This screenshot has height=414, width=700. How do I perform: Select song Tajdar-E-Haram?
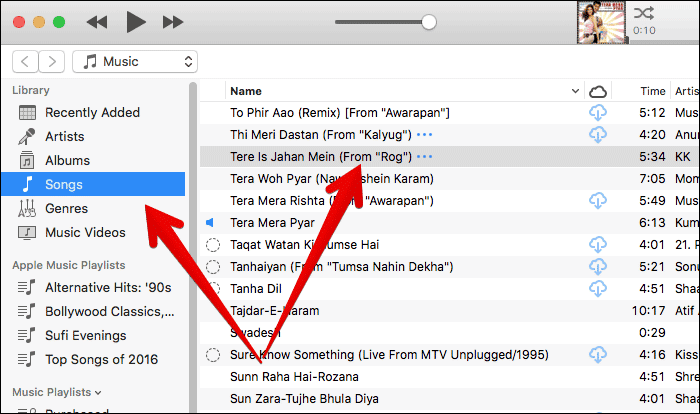[275, 310]
